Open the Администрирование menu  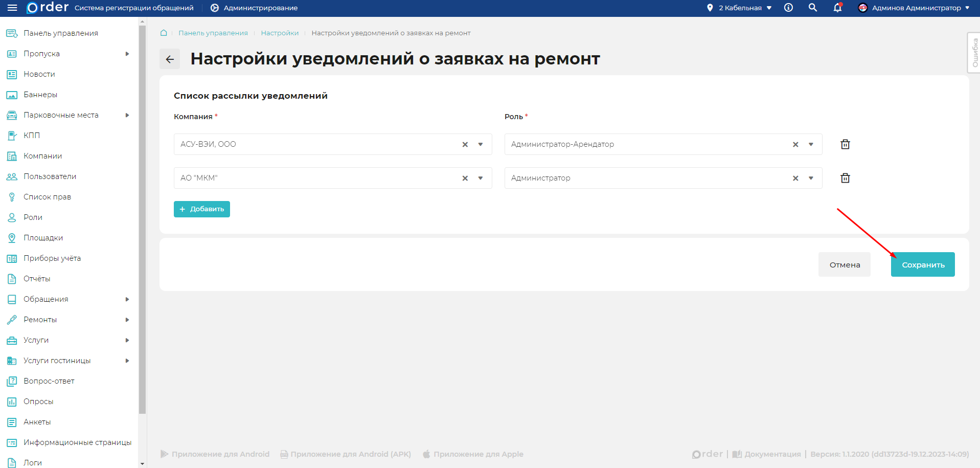pos(253,8)
